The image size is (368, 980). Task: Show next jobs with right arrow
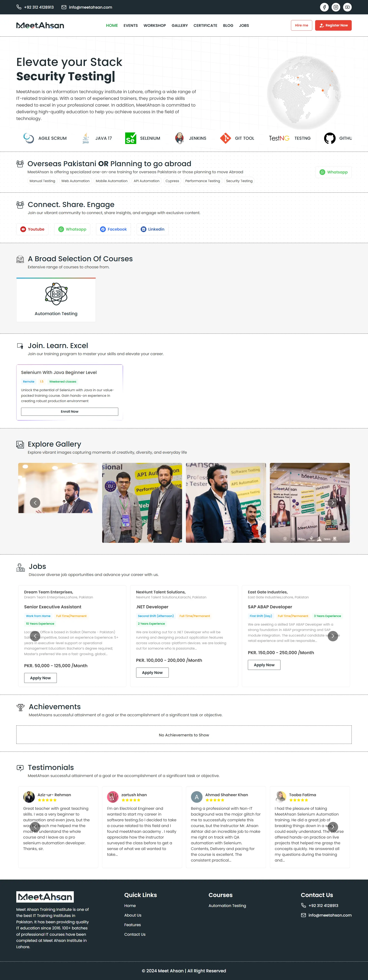[x=333, y=636]
